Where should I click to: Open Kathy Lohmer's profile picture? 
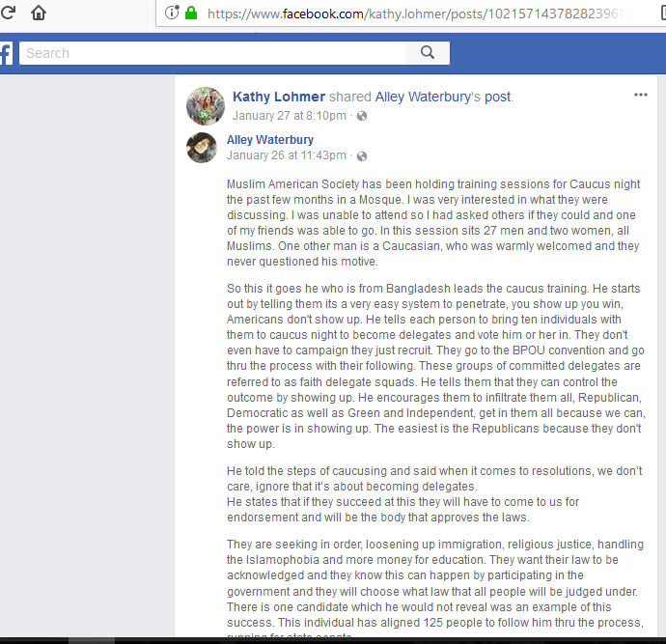206,106
